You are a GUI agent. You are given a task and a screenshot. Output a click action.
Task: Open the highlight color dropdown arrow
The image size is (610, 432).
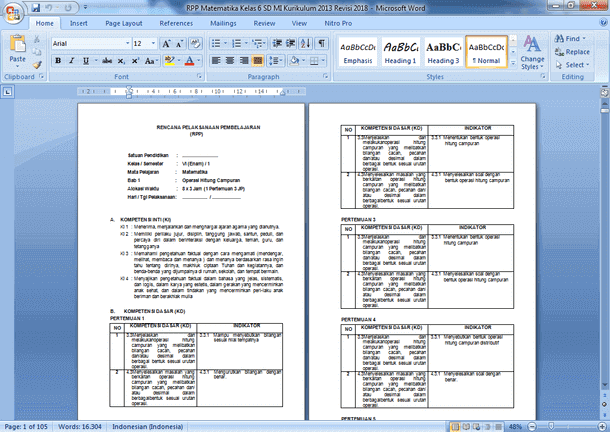pos(179,61)
